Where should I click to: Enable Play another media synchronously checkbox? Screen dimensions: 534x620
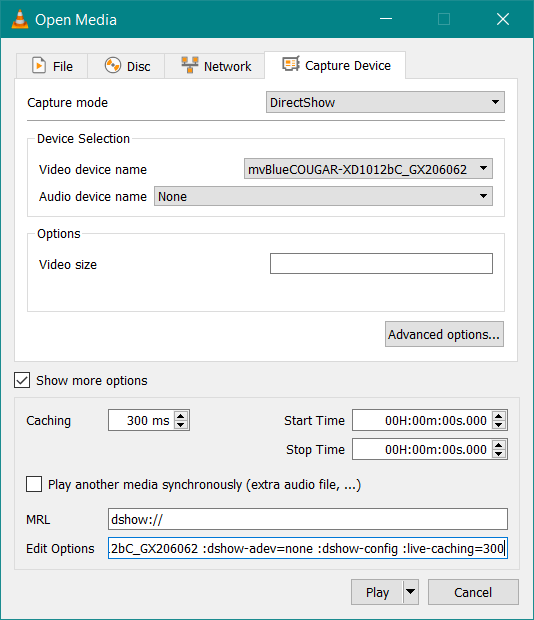pos(34,484)
